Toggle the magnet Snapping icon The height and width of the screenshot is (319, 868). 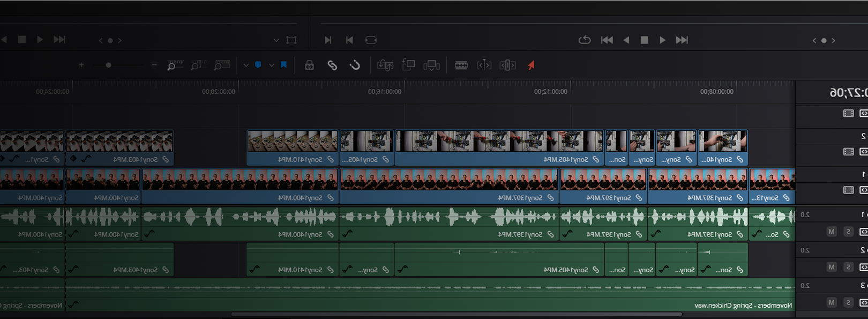tap(355, 65)
